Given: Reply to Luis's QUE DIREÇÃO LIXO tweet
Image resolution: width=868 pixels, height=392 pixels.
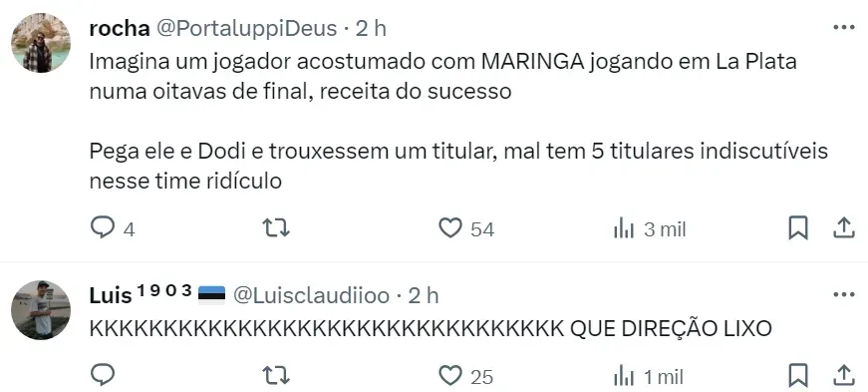Looking at the screenshot, I should pyautogui.click(x=103, y=375).
